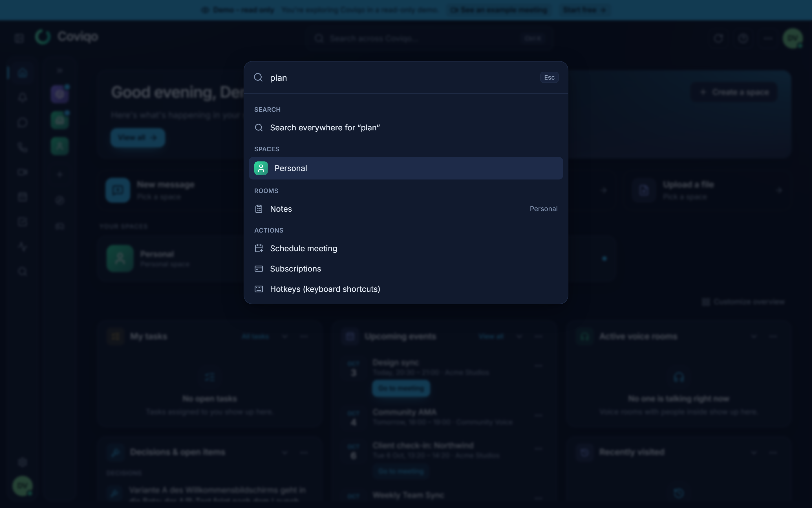Click the credit card icon next to Subscriptions
This screenshot has height=508, width=812.
click(x=259, y=269)
